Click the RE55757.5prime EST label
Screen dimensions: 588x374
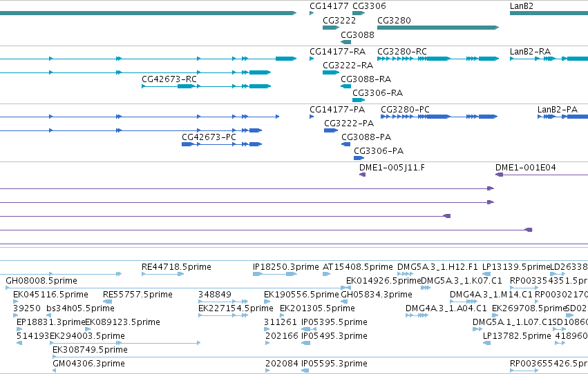tap(137, 295)
